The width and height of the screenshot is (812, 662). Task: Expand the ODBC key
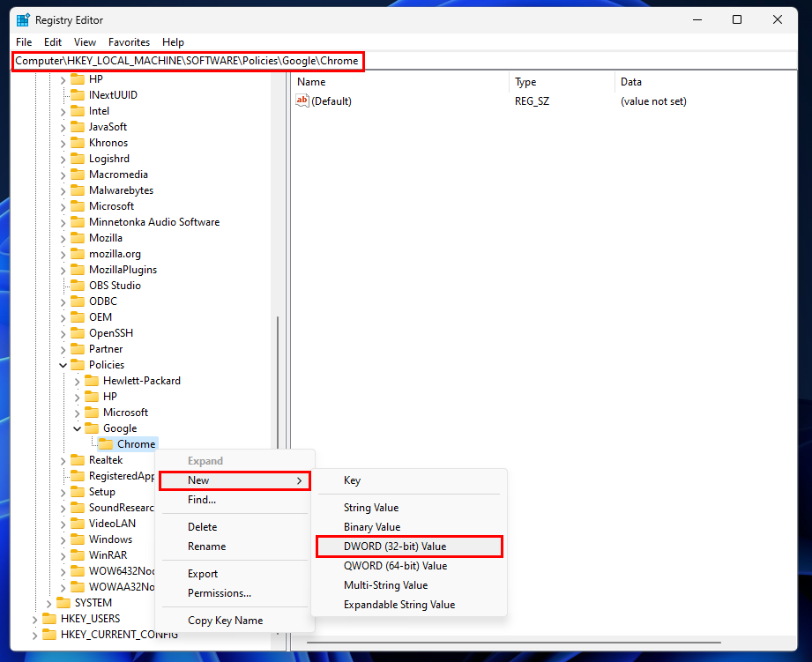click(x=63, y=301)
